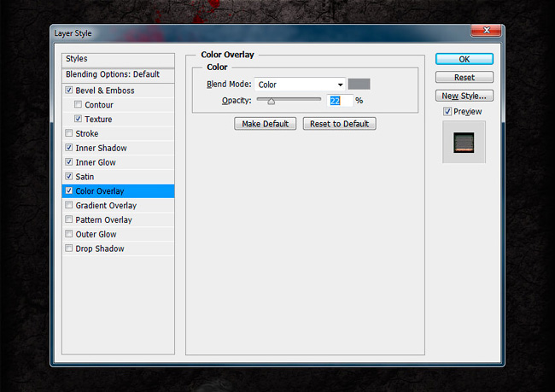Viewport: 555px width, 392px height.
Task: Uncheck the Satin checkbox
Action: 69,176
